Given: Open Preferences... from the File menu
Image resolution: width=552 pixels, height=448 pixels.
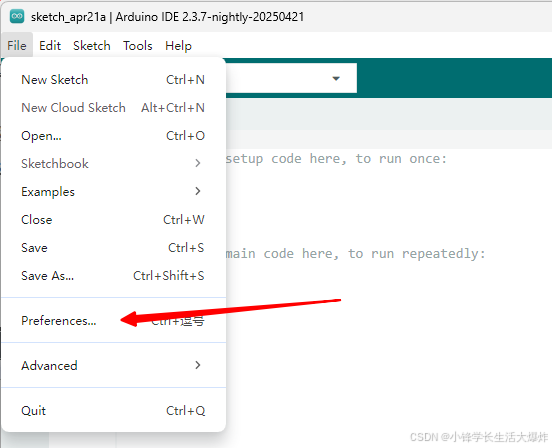Looking at the screenshot, I should click(113, 321).
